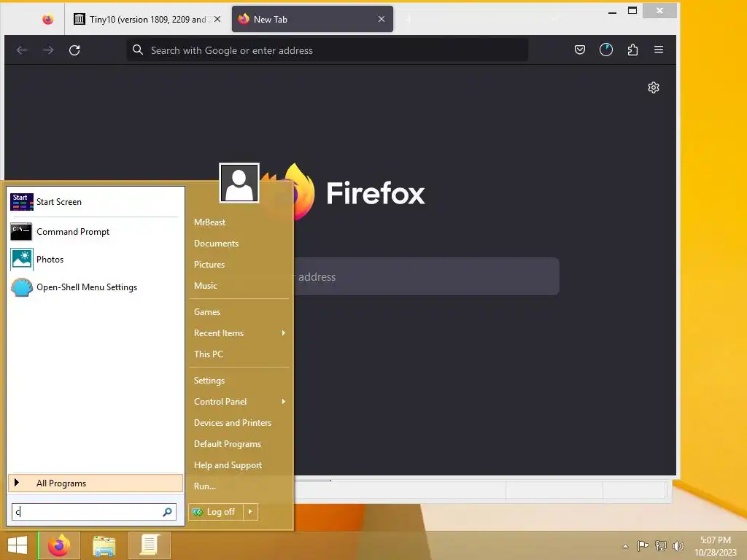The image size is (747, 560).
Task: Open Firefox from the taskbar
Action: point(58,545)
